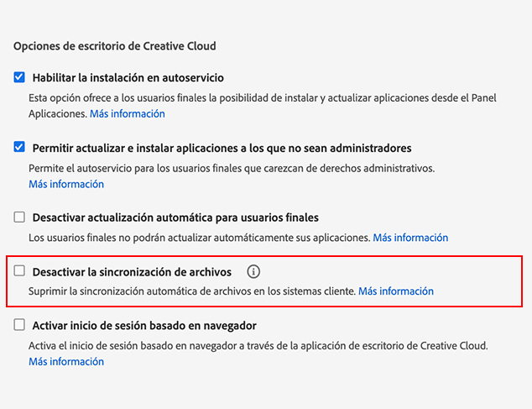The image size is (532, 409).
Task: Click description Los usuarios finales no podrán actualizar
Action: (199, 238)
